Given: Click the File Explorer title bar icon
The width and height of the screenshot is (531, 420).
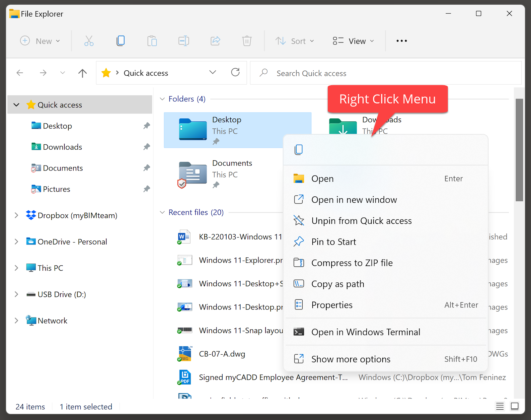Looking at the screenshot, I should point(14,14).
